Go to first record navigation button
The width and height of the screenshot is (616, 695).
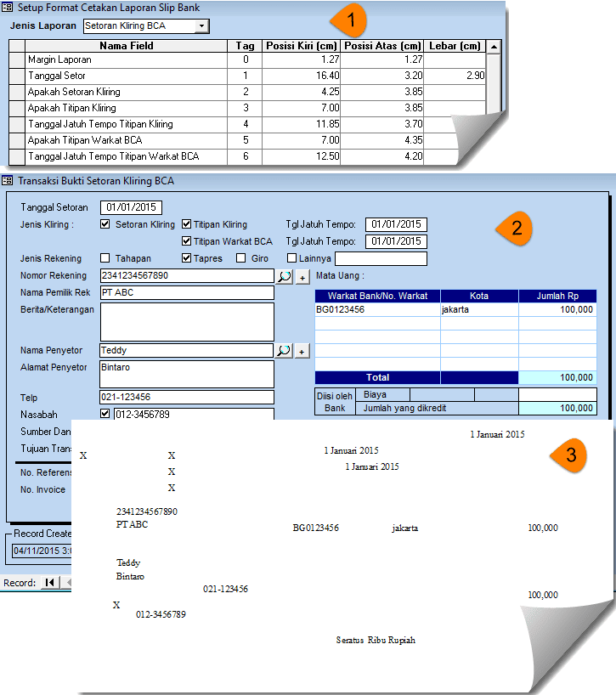50,582
